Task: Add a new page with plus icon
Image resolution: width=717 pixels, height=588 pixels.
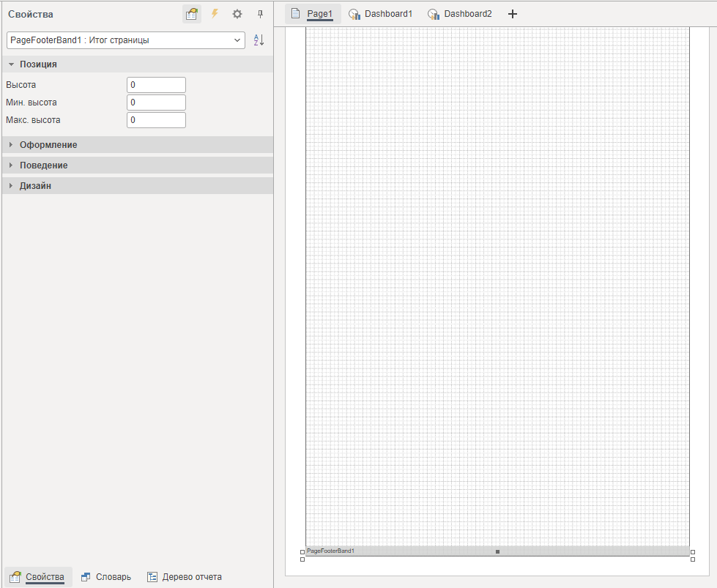Action: pyautogui.click(x=513, y=14)
